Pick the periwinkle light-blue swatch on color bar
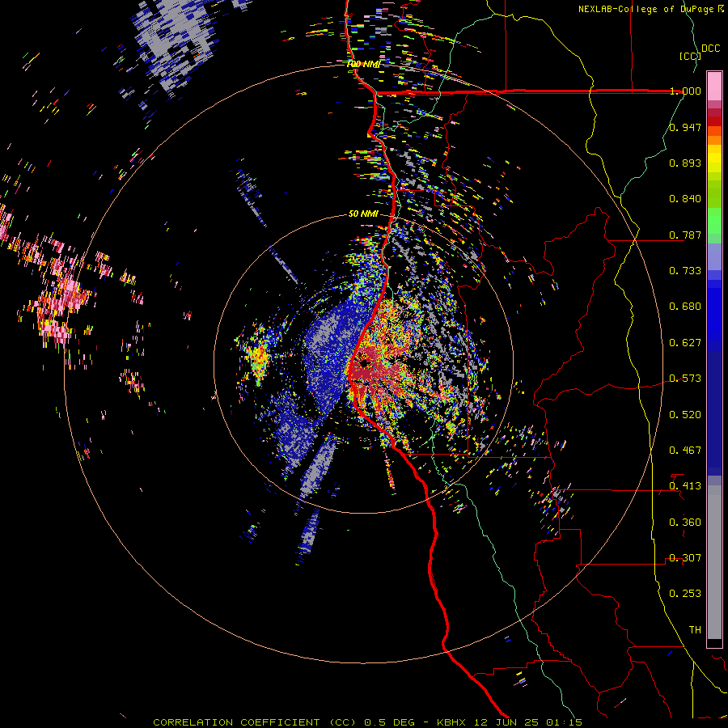 714,256
